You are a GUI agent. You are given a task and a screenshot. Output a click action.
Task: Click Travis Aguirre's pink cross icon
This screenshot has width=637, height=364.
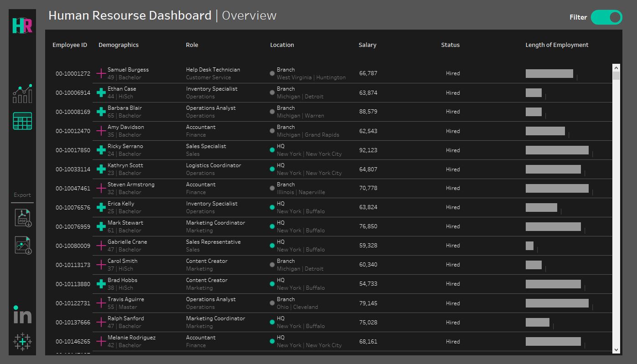[101, 303]
